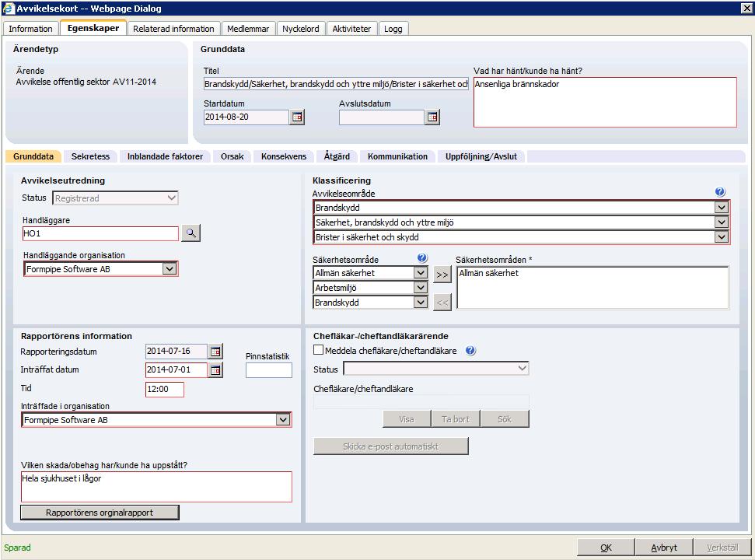Select the Grunddata sub-tab
This screenshot has width=755, height=560.
tap(33, 156)
